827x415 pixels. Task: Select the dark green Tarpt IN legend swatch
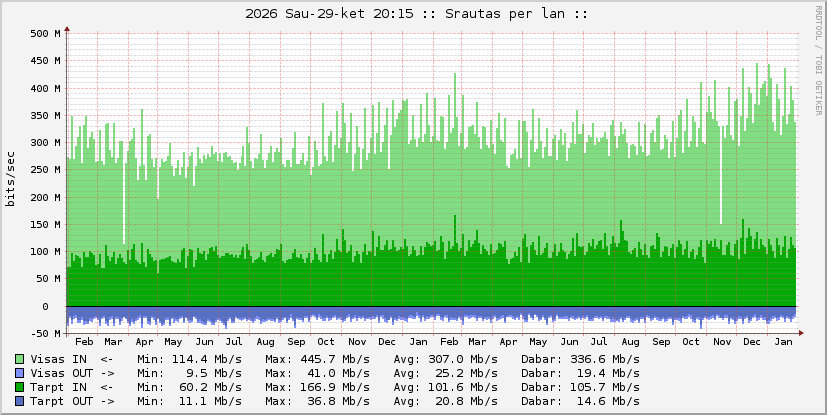click(20, 387)
